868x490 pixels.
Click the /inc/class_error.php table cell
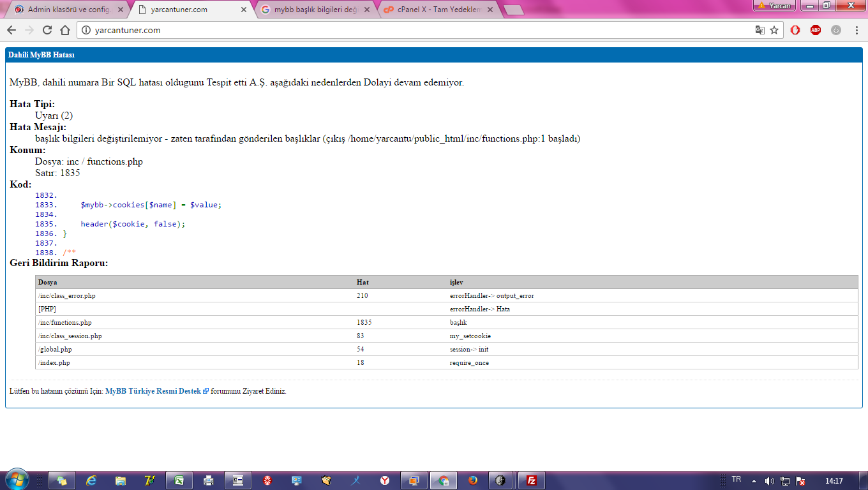pos(195,295)
